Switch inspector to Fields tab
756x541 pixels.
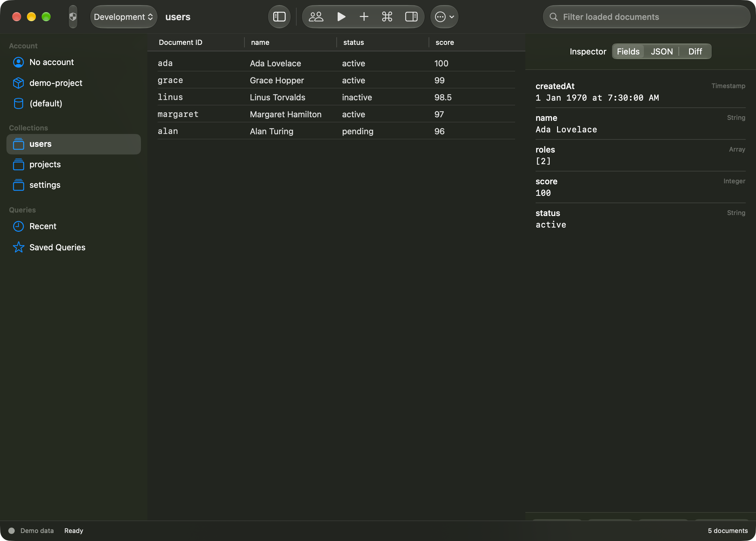[x=628, y=52]
